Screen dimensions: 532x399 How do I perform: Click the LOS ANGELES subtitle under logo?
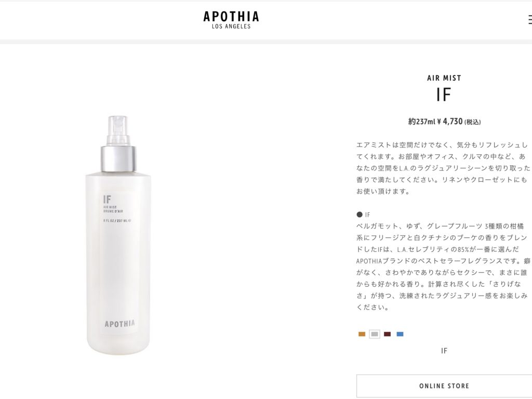(x=231, y=26)
